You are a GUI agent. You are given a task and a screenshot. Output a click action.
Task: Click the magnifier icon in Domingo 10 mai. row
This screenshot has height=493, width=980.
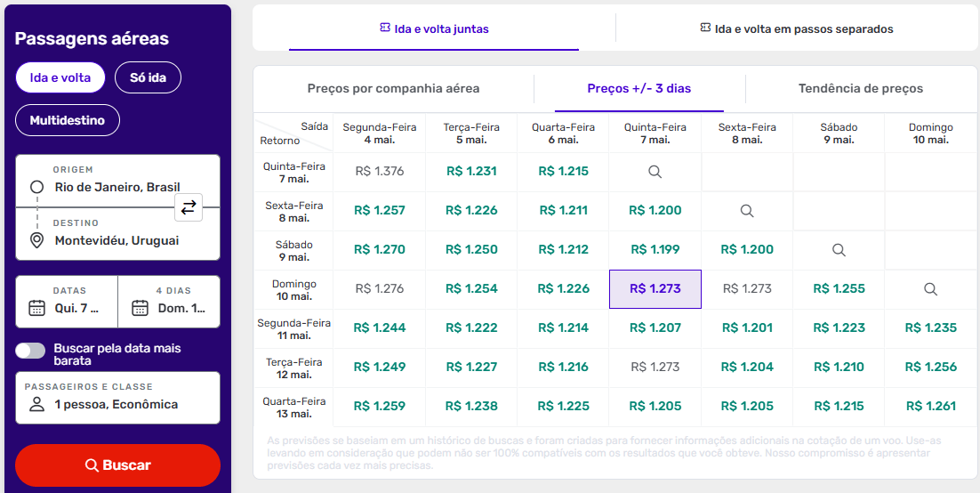coord(930,289)
